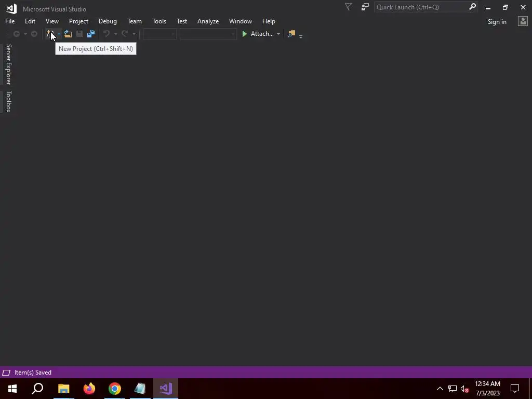Viewport: 532px width, 399px height.
Task: Open the Navigate Backward dropdown arrow
Action: tap(25, 34)
